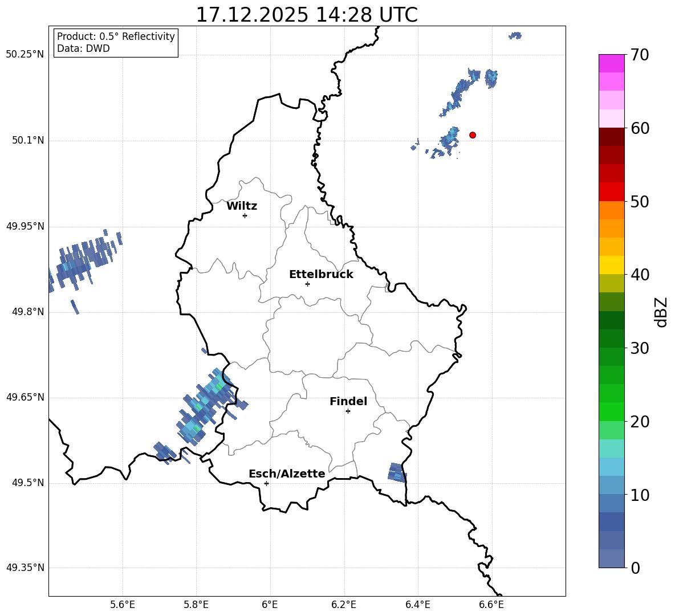Click the 50 tick on the colorbar
The width and height of the screenshot is (675, 616).
(639, 201)
